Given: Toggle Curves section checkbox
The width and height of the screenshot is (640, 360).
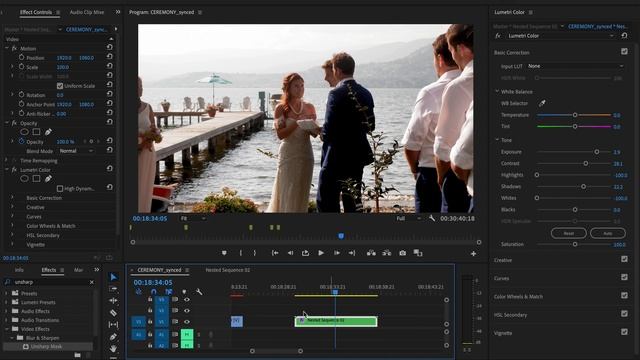Looking at the screenshot, I should pyautogui.click(x=624, y=277).
